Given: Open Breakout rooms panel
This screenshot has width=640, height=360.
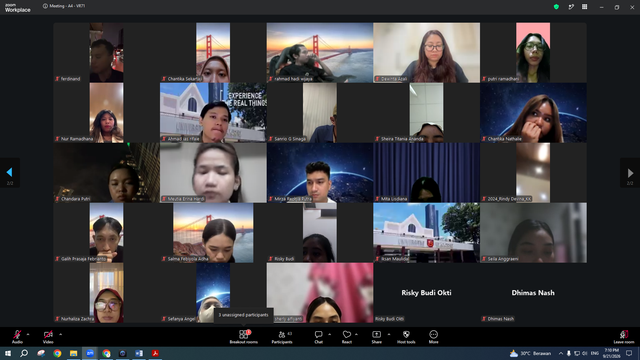Looking at the screenshot, I should click(243, 336).
